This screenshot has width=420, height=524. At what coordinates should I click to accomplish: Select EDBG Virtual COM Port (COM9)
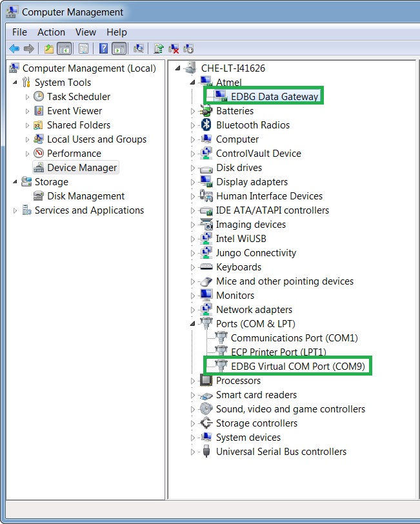coord(298,367)
